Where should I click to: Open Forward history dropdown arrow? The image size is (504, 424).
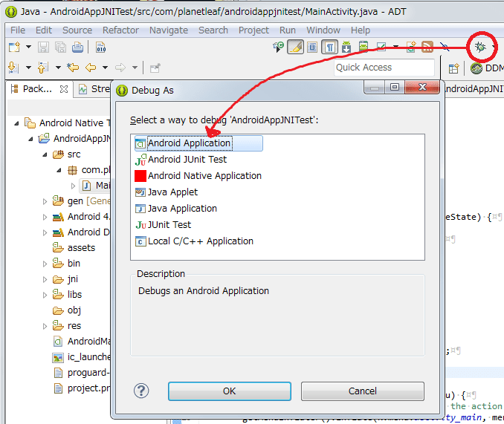click(135, 68)
